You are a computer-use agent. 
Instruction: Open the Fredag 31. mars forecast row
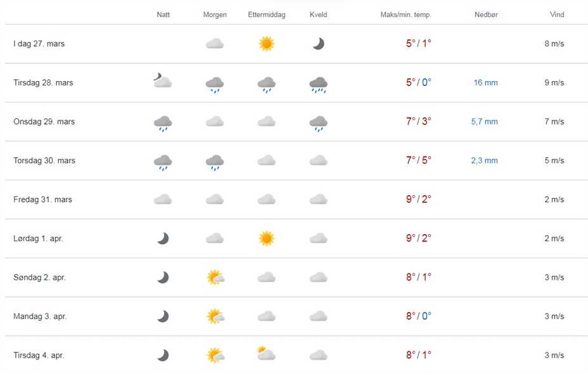click(x=42, y=200)
